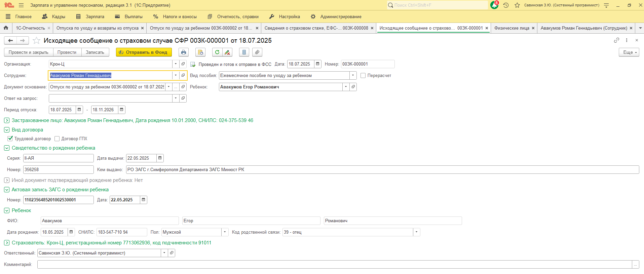Click the print icon in the toolbar

click(x=183, y=52)
